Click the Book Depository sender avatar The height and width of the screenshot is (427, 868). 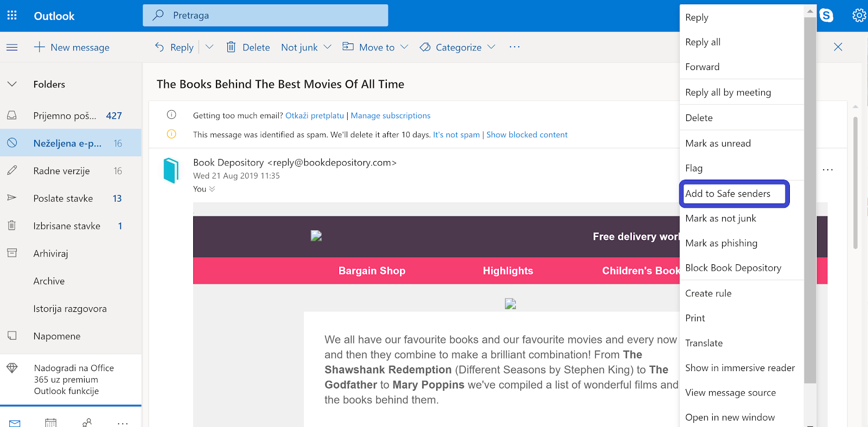[x=171, y=170]
